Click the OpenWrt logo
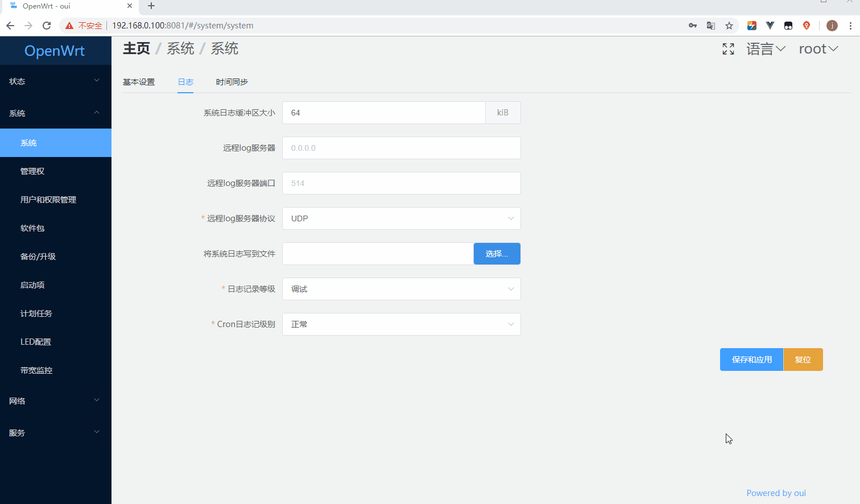Viewport: 860px width, 504px height. pyautogui.click(x=54, y=51)
